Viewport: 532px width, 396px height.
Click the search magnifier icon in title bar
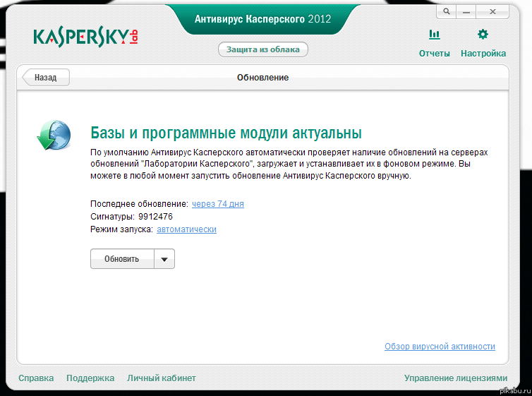point(447,11)
